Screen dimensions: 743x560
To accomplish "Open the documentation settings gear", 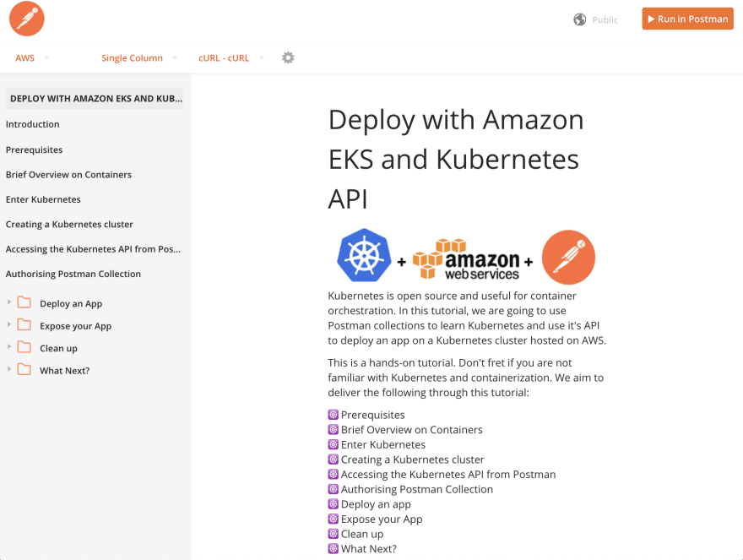I will pos(288,57).
